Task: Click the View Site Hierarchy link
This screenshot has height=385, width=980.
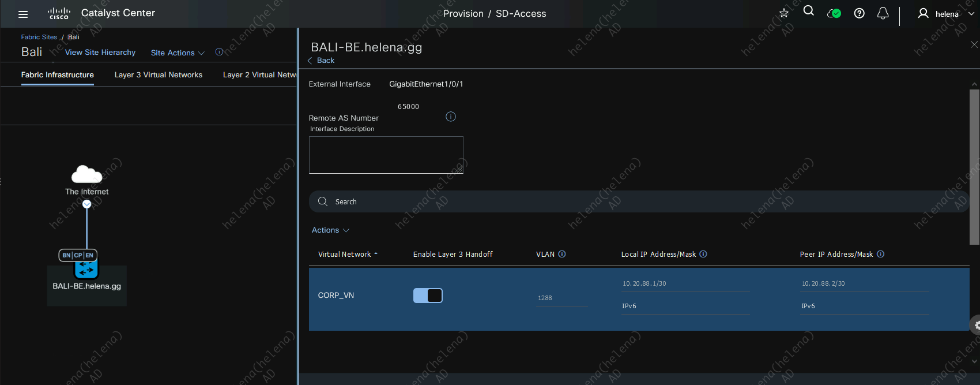Action: tap(100, 53)
